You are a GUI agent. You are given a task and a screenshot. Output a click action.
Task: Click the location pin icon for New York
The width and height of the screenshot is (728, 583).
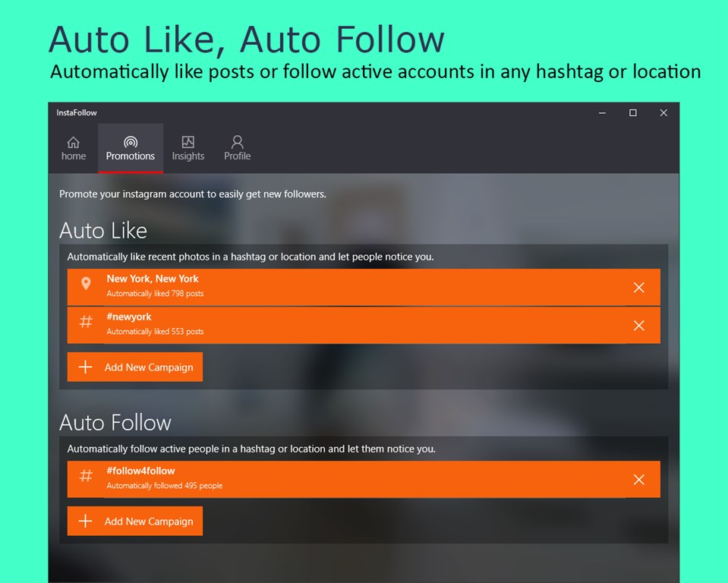point(86,284)
